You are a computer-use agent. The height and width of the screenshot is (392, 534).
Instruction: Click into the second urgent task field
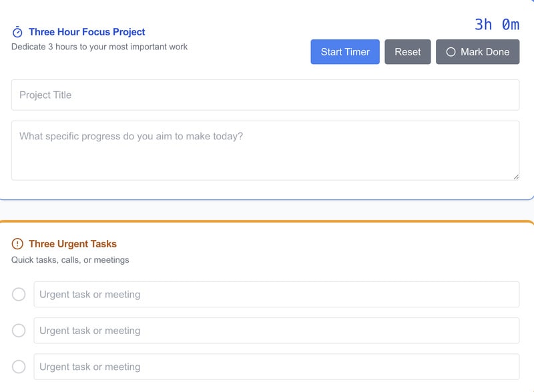[x=276, y=331]
